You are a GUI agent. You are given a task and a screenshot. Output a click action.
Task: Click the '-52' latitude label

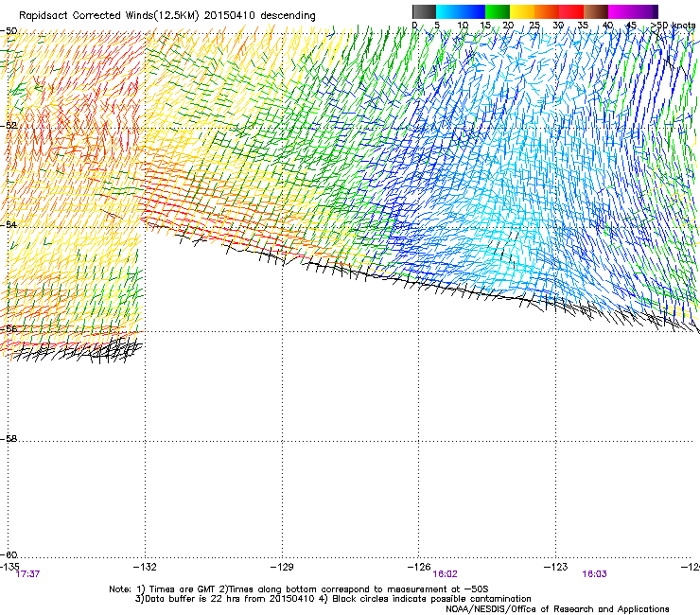tap(9, 126)
